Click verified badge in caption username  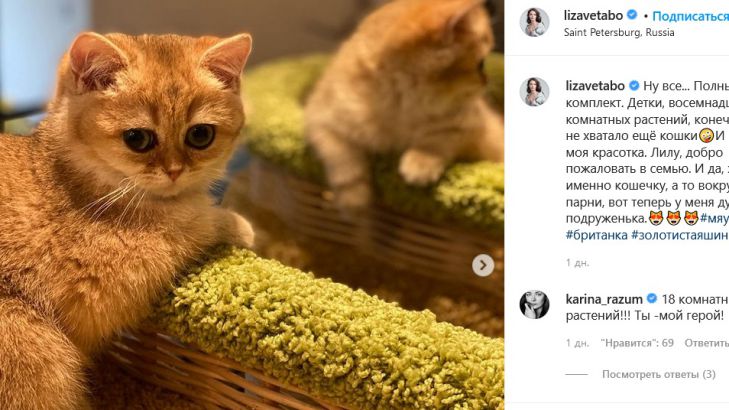coord(633,86)
